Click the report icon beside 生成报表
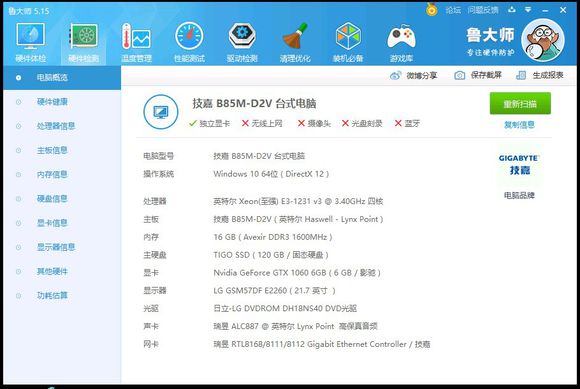 521,75
